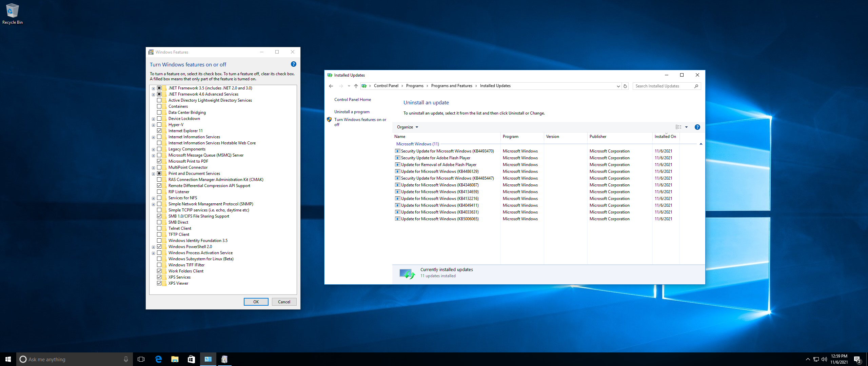Click the Control Panel icon in address bar

364,86
